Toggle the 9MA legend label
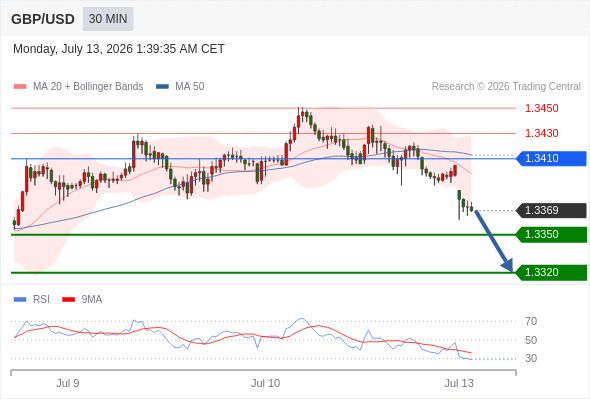The image size is (590, 400). [x=92, y=300]
